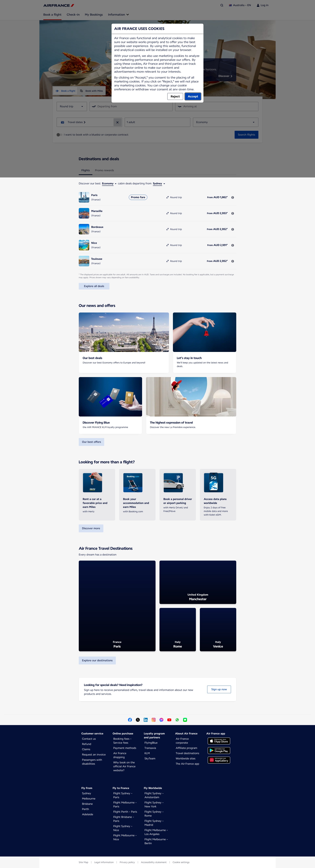This screenshot has width=315, height=868.
Task: Open the My Bookings nav item
Action: [x=94, y=14]
